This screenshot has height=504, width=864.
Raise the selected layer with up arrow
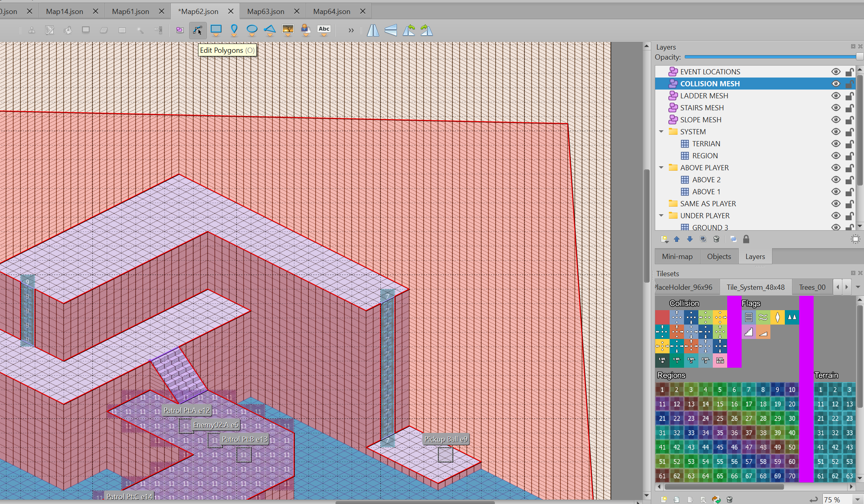coord(677,239)
